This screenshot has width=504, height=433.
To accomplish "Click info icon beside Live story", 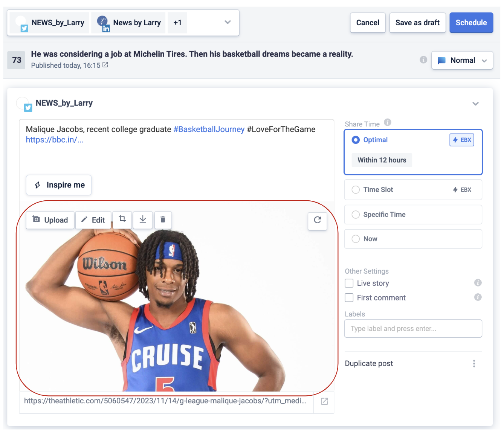I will (478, 283).
